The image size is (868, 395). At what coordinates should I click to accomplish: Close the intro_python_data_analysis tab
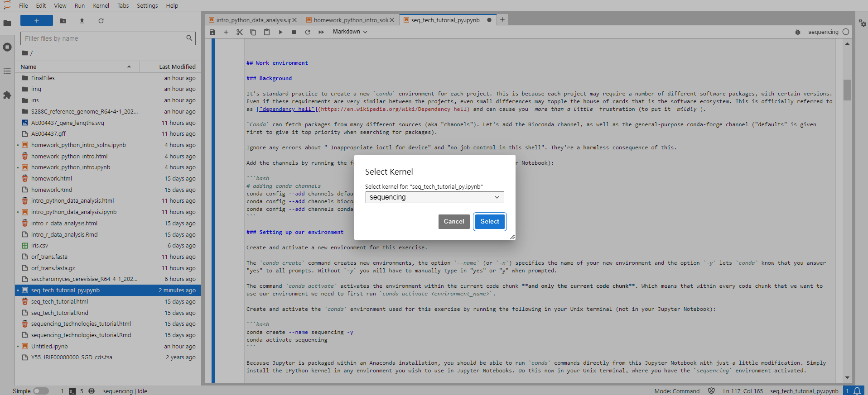(294, 20)
